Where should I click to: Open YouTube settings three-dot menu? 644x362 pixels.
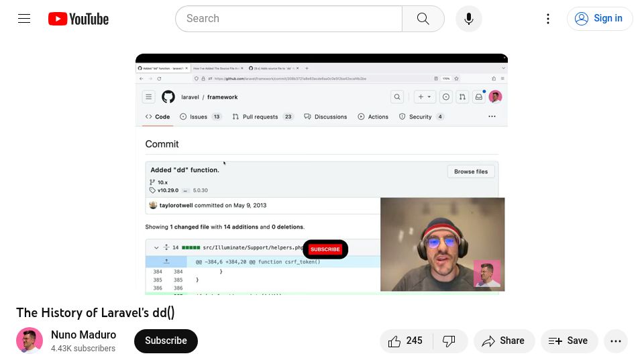click(x=548, y=19)
